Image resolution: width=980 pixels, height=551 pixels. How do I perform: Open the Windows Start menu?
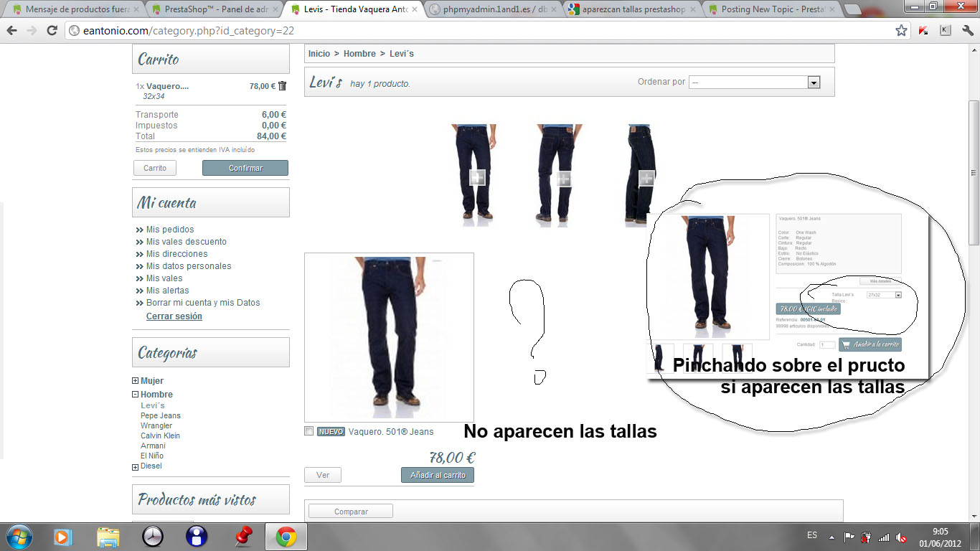[18, 537]
